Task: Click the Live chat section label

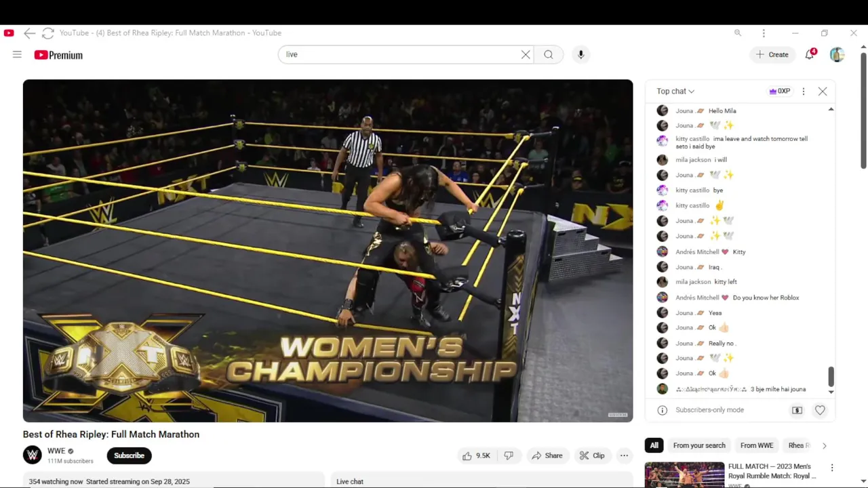Action: (x=350, y=481)
